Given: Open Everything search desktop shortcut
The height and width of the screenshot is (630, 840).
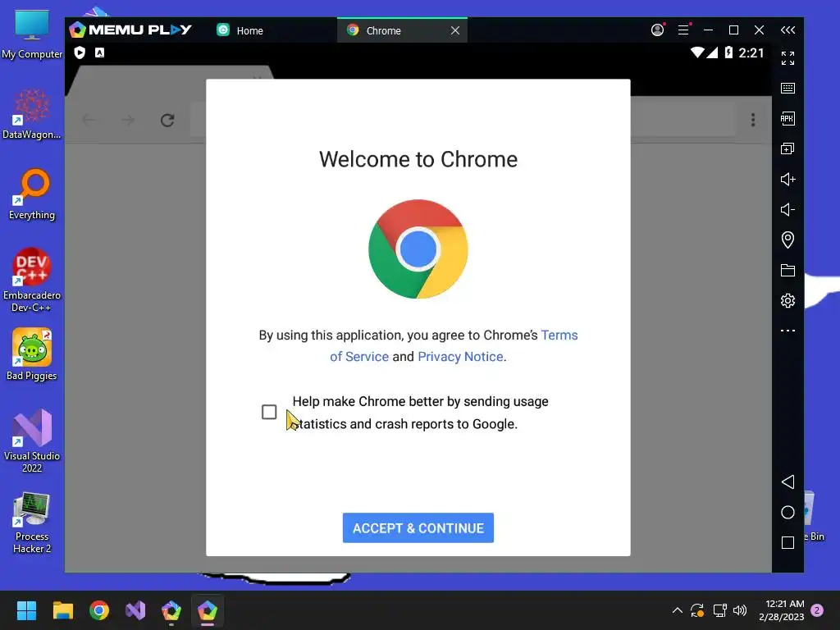Looking at the screenshot, I should point(32,194).
